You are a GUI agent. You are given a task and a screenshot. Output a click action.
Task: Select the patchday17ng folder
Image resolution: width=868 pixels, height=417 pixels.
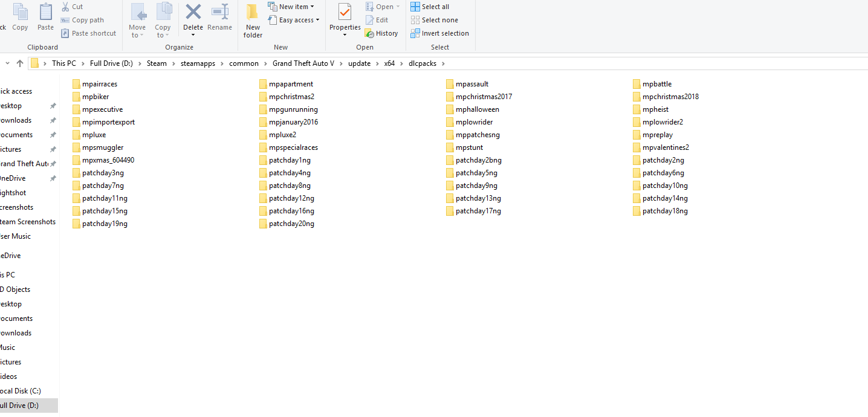point(473,211)
